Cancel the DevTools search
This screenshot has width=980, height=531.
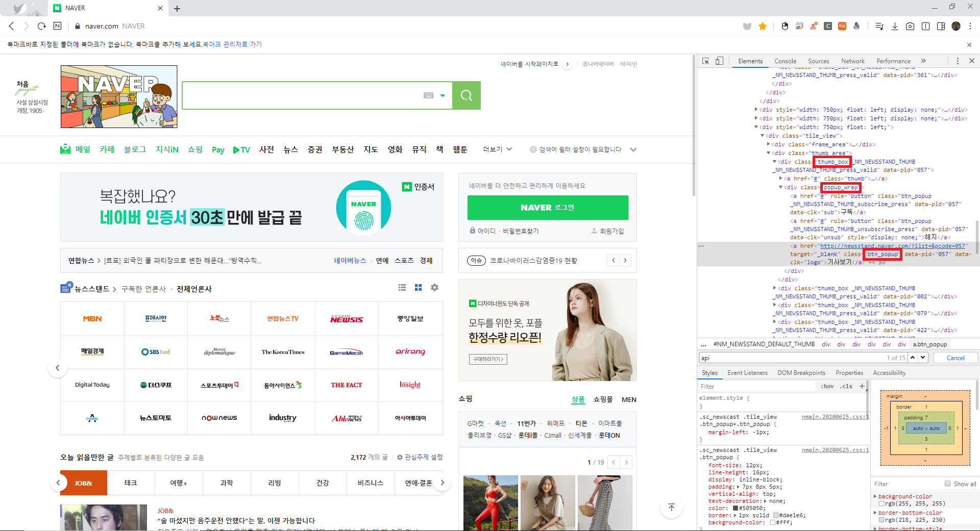955,358
